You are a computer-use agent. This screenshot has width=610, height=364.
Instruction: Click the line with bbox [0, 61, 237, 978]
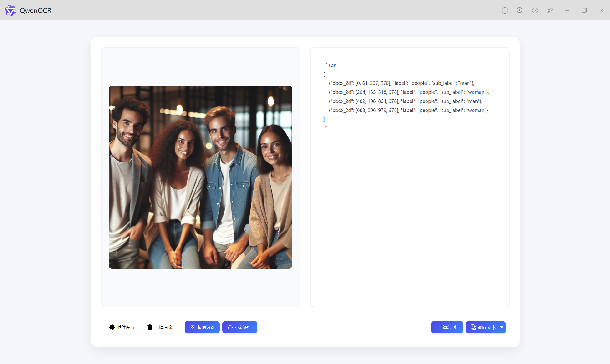401,83
